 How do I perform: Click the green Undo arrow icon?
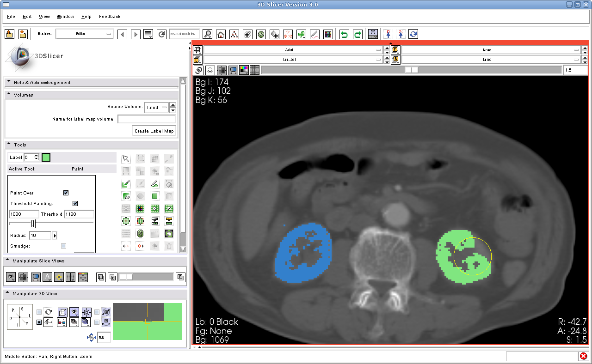[344, 34]
